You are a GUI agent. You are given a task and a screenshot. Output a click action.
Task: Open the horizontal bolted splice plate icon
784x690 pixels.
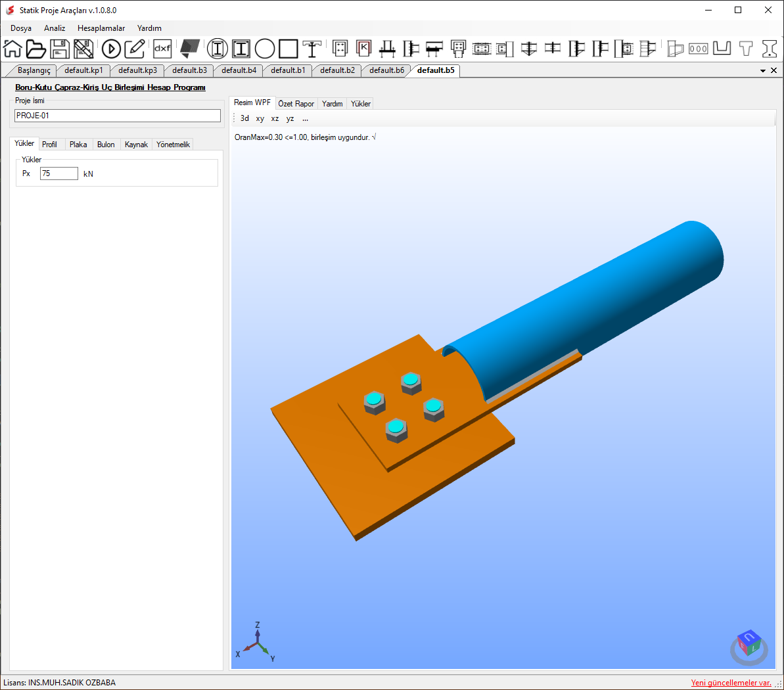[x=482, y=49]
